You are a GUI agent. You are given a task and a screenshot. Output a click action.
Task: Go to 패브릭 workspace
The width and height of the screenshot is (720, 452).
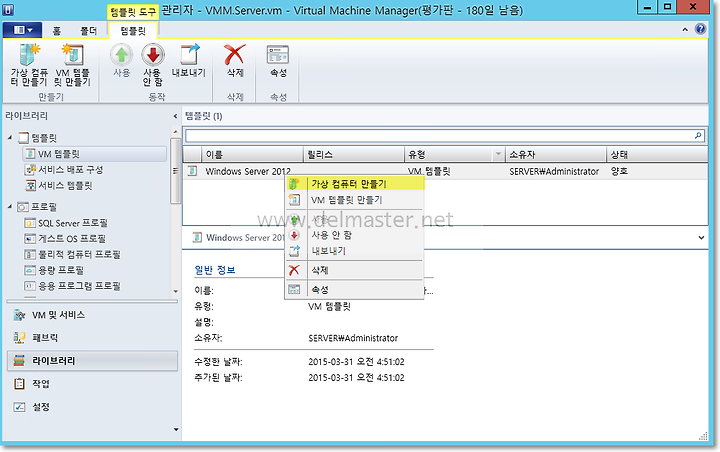tap(92, 338)
